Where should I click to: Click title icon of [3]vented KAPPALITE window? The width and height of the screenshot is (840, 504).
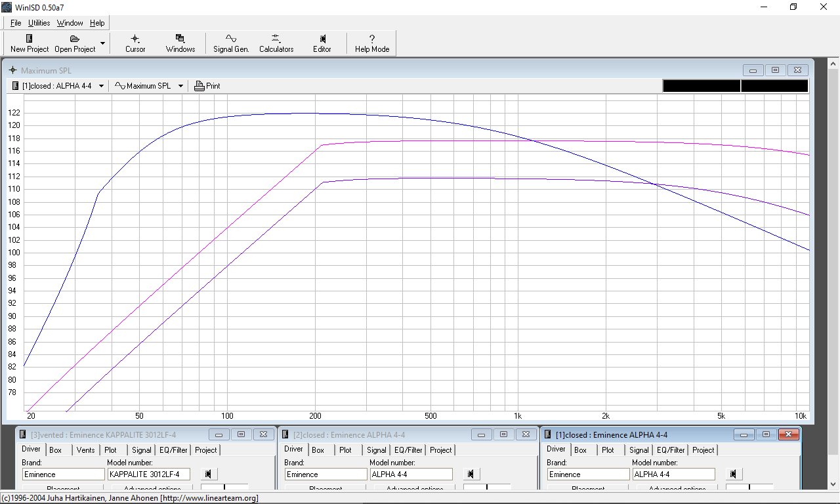coord(23,434)
